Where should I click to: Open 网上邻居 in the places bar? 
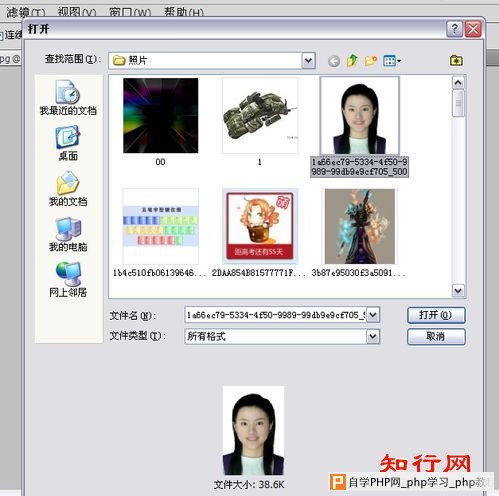pos(68,279)
